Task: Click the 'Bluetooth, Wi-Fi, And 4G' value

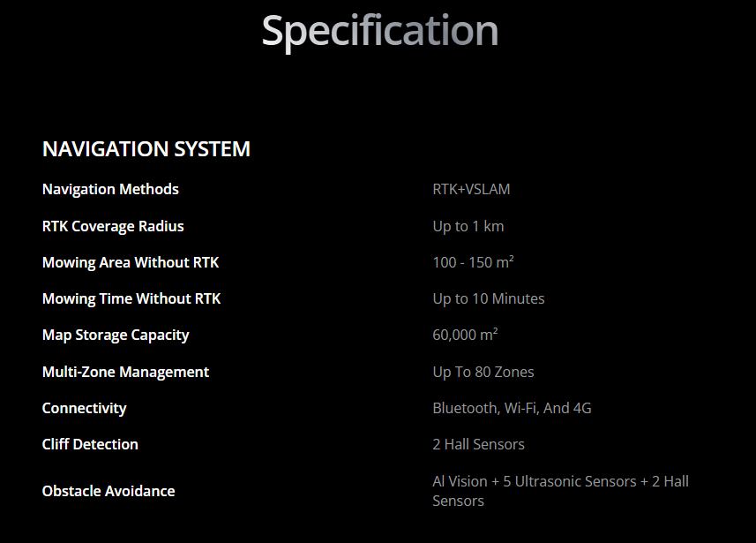Action: coord(512,408)
